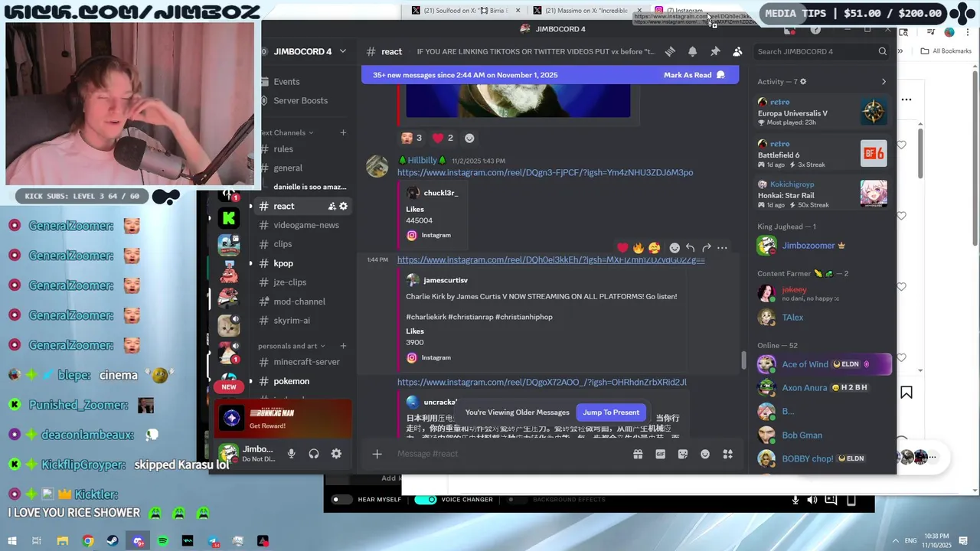Toggle the heart reaction with count 2

pyautogui.click(x=443, y=139)
